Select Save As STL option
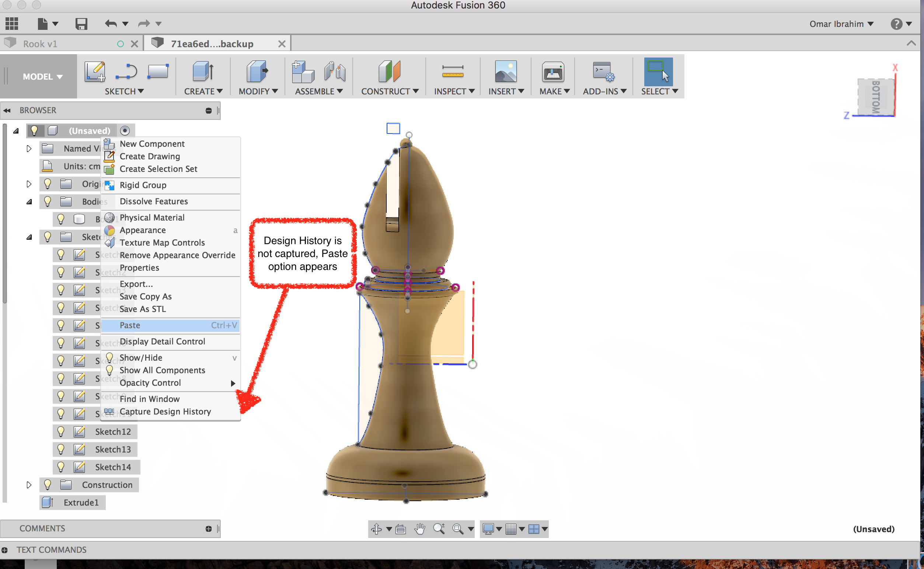This screenshot has height=569, width=924. [143, 309]
